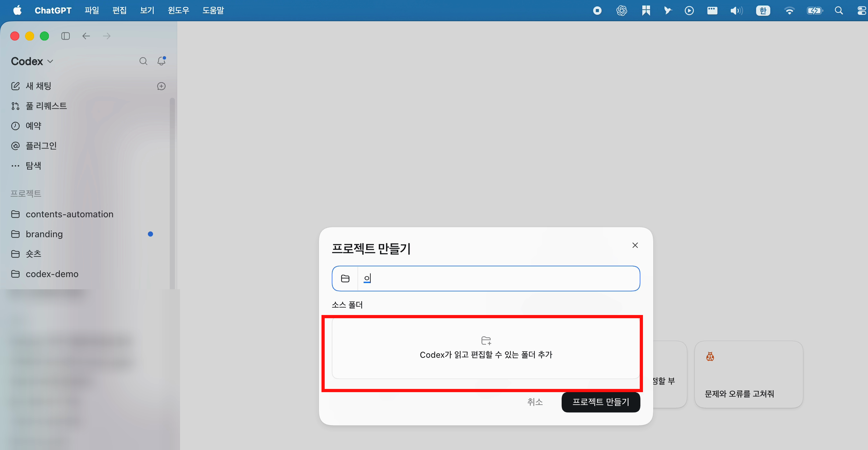Switch the Korean input source indicator
This screenshot has width=868, height=450.
pos(763,11)
